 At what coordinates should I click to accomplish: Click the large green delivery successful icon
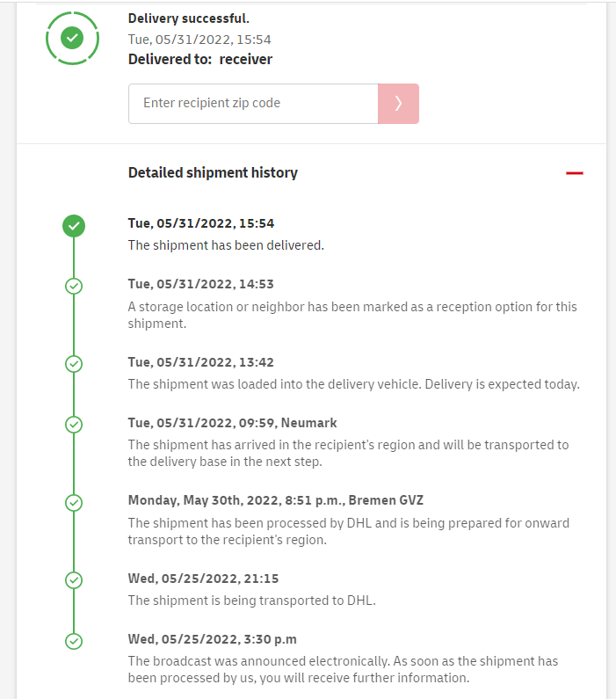pyautogui.click(x=73, y=38)
